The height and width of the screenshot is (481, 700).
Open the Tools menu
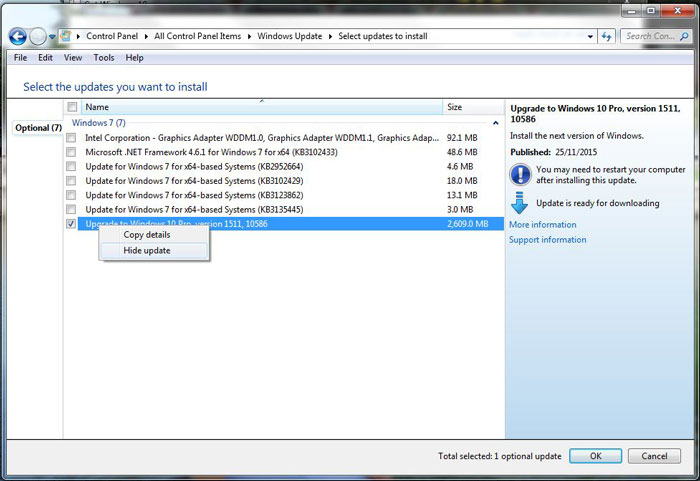[x=104, y=58]
